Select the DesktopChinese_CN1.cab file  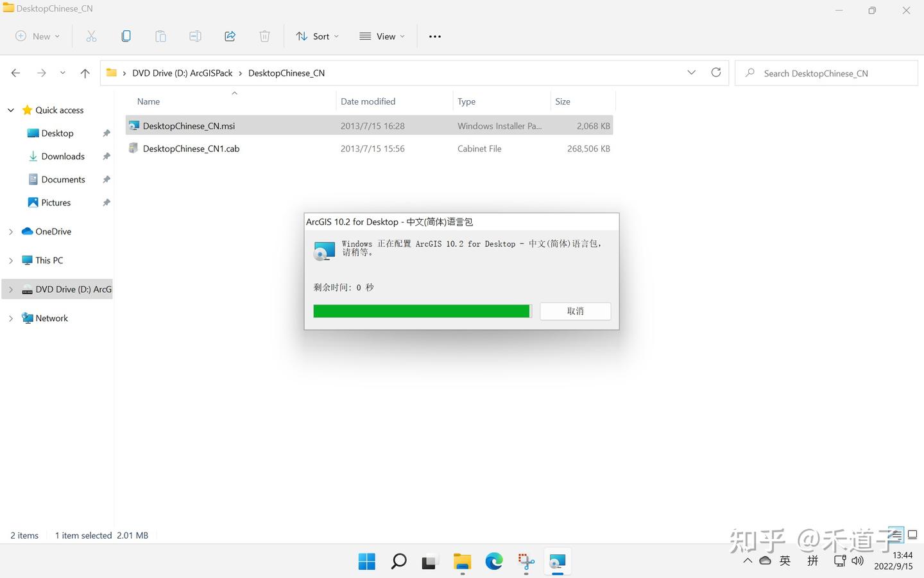(x=369, y=149)
